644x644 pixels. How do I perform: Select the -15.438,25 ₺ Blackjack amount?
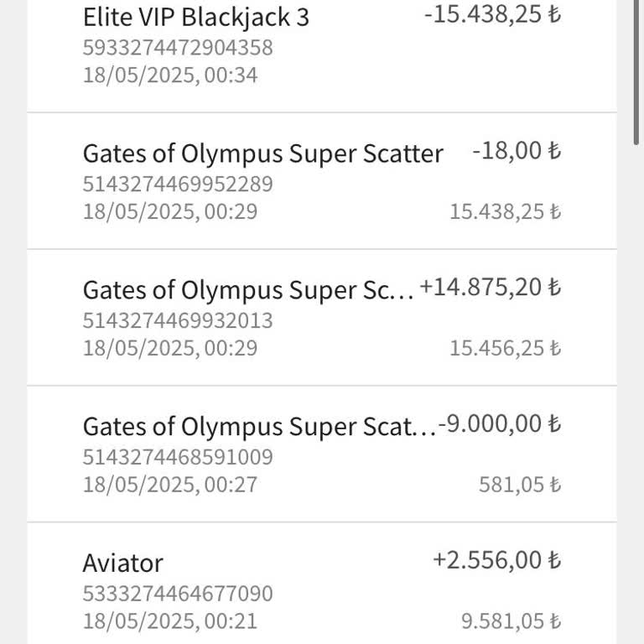(x=491, y=14)
